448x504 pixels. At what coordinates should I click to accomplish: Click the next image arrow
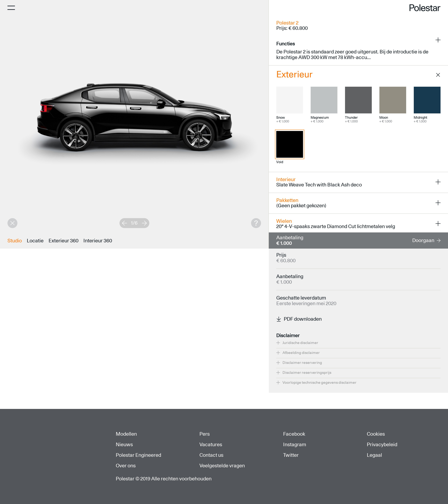click(x=144, y=223)
